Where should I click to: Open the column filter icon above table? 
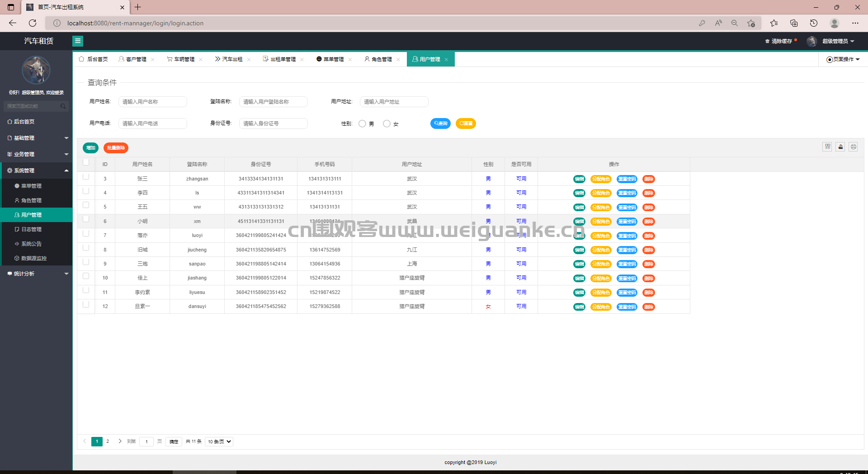(x=827, y=147)
